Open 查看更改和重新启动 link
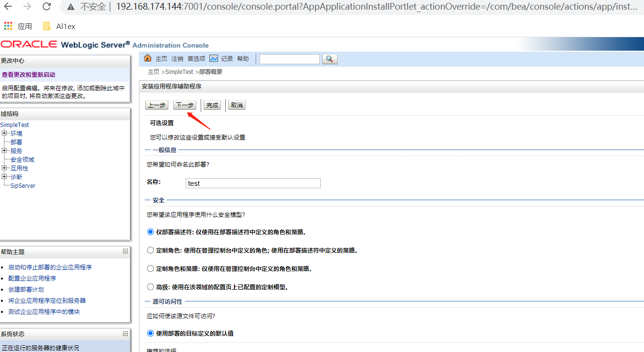644x352 pixels. [x=28, y=75]
